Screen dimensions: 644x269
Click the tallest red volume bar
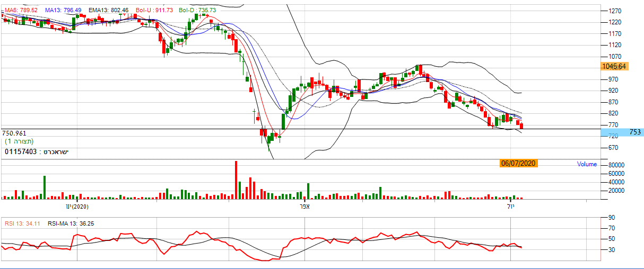pyautogui.click(x=236, y=180)
